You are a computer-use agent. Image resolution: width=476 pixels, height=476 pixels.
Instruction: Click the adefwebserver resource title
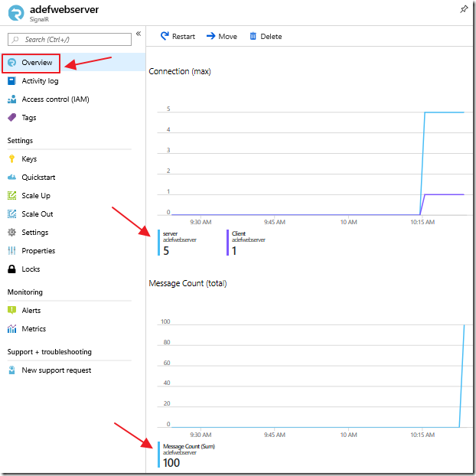(x=64, y=10)
